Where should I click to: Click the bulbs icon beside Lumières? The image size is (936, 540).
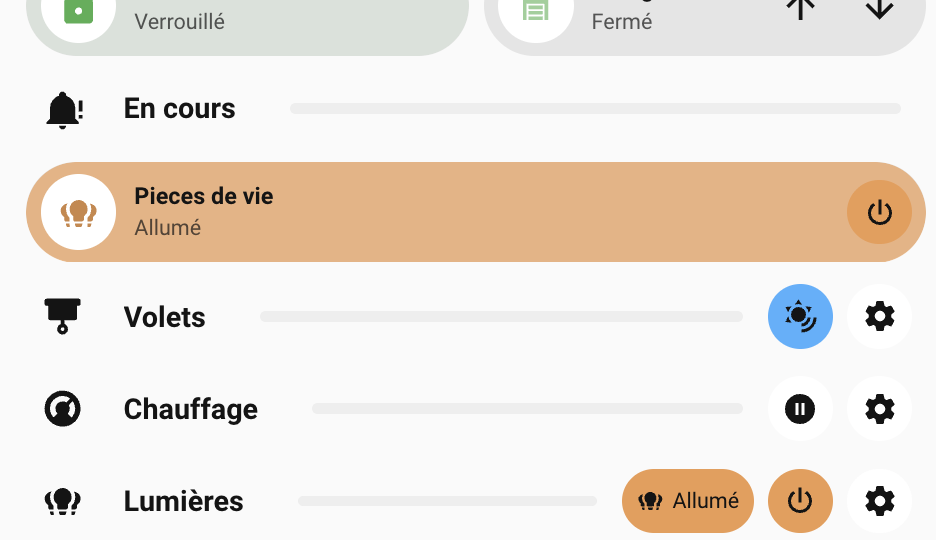tap(62, 501)
